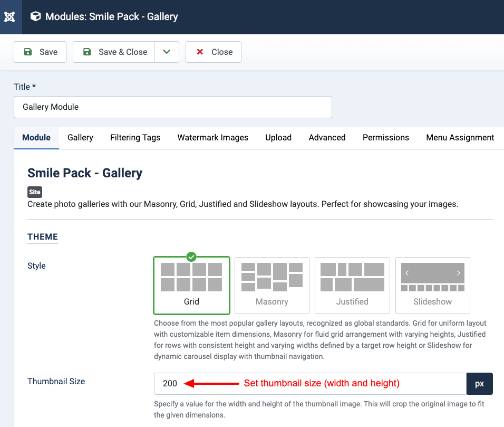Select the Grid layout style
Image resolution: width=504 pixels, height=427 pixels.
tap(191, 285)
